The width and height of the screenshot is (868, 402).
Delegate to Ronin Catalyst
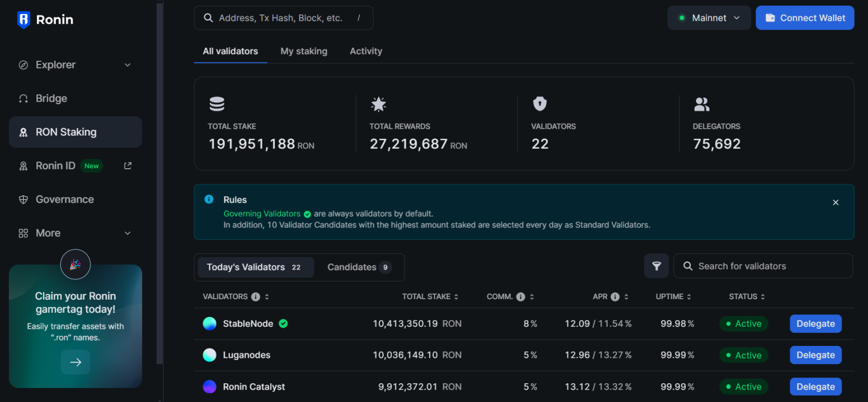click(x=816, y=387)
